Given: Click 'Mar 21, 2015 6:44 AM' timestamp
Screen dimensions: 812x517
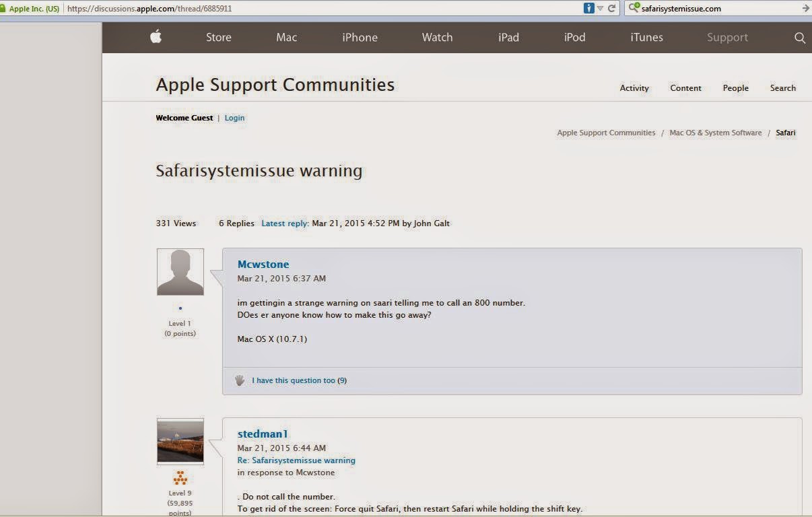Looking at the screenshot, I should click(281, 448).
